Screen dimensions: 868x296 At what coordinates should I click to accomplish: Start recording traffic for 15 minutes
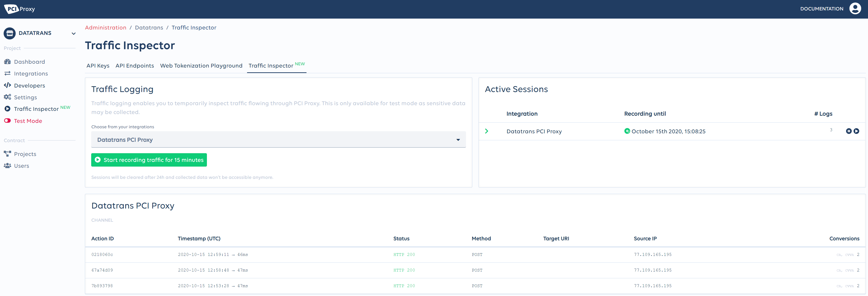coord(149,160)
